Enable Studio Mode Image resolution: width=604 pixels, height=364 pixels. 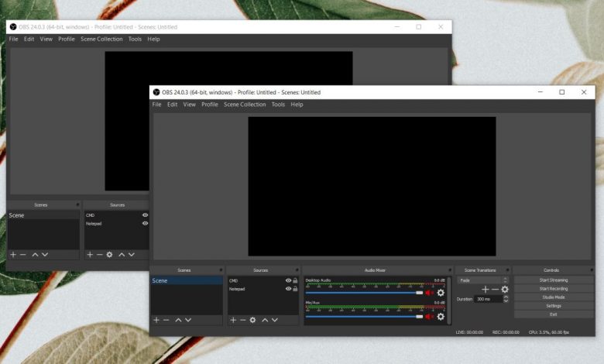point(554,297)
